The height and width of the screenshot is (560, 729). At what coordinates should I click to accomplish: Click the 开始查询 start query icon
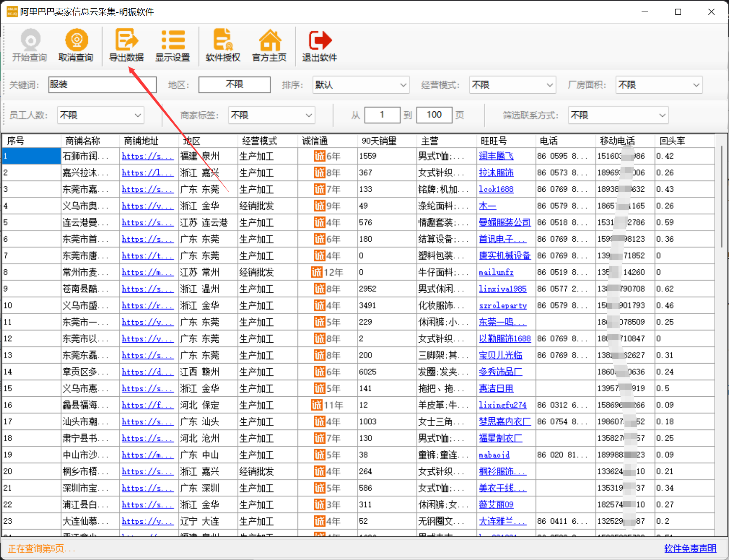point(30,45)
